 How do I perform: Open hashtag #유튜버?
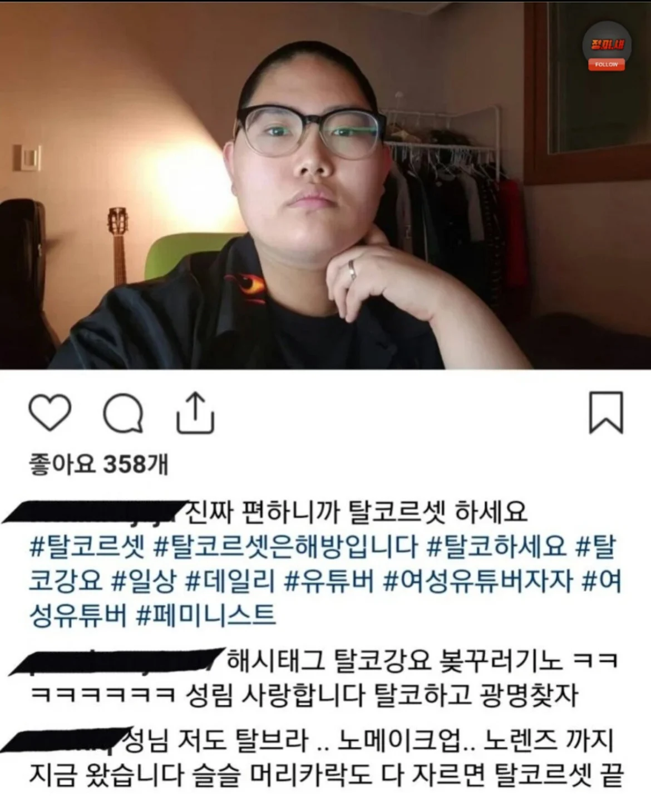click(328, 581)
